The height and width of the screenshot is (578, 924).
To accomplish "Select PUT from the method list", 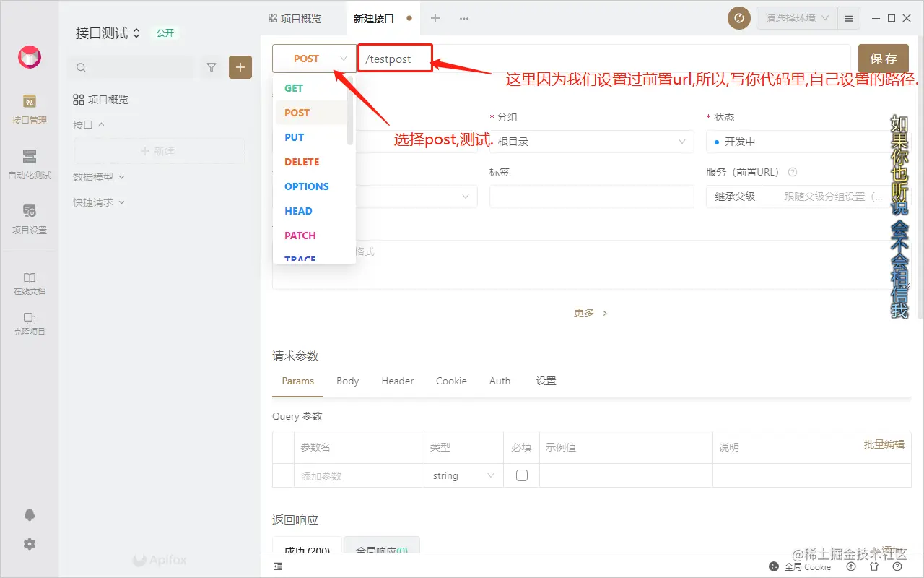I will (x=311, y=137).
